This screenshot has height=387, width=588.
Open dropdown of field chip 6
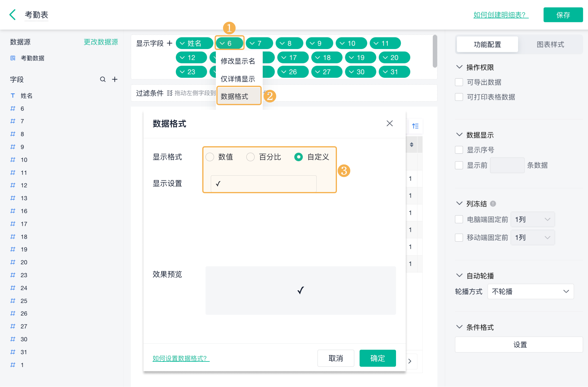[222, 43]
